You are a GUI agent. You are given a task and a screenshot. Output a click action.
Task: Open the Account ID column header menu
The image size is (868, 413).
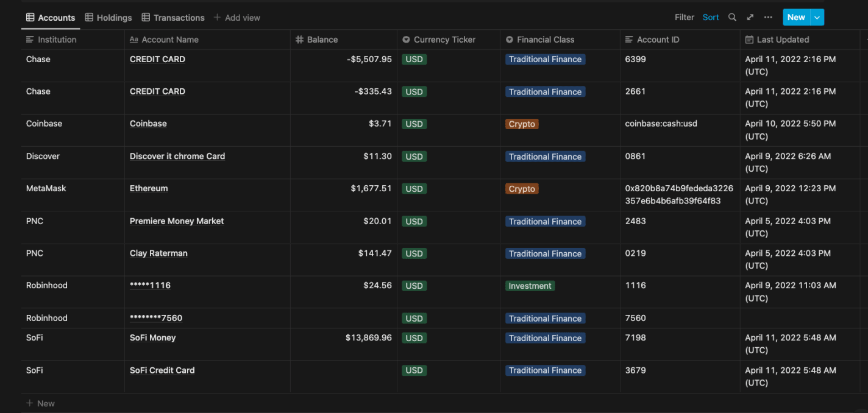(x=680, y=40)
